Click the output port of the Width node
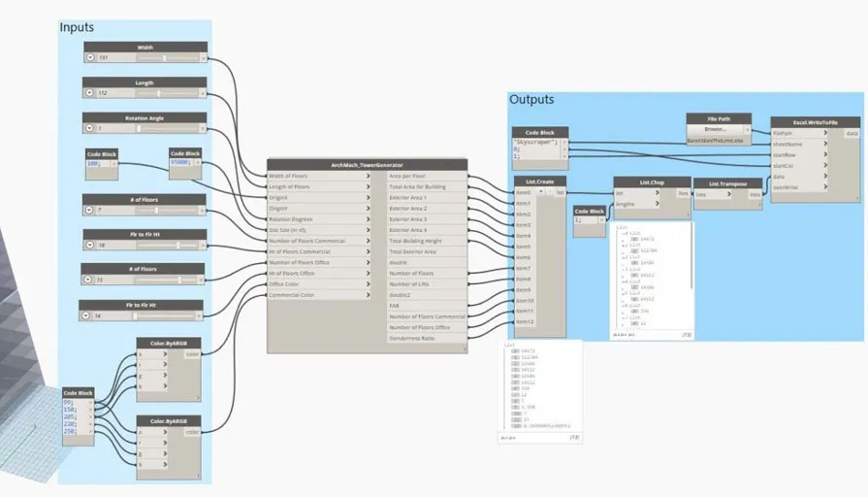Image resolution: width=868 pixels, height=497 pixels. (x=203, y=57)
